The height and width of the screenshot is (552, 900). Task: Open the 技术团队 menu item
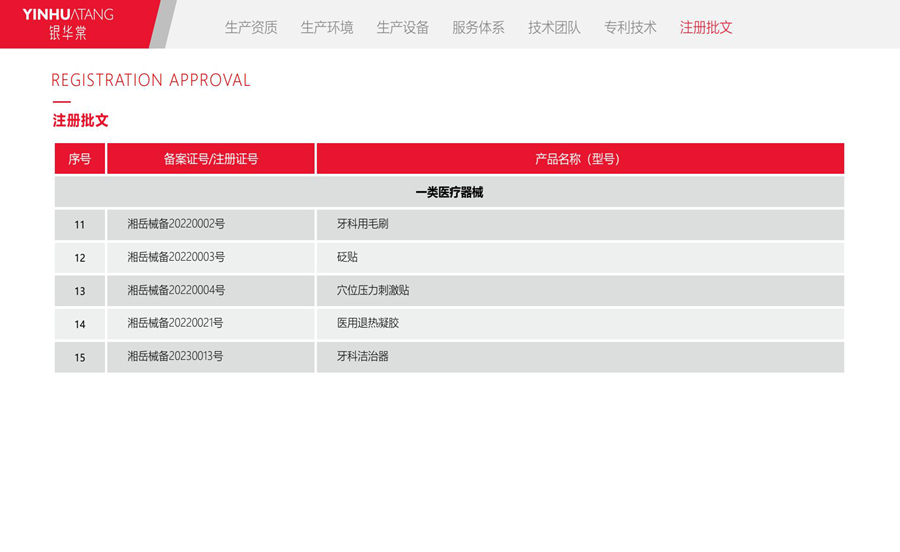pos(554,27)
